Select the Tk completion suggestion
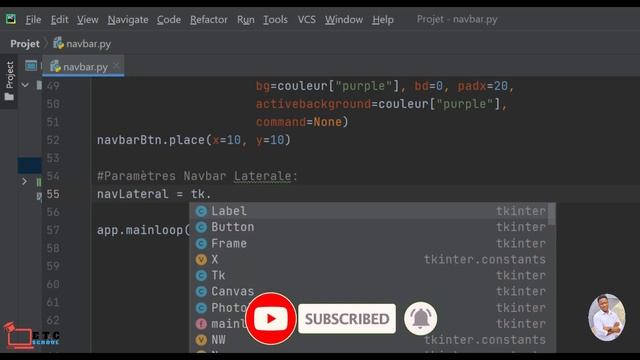This screenshot has height=360, width=640. point(369,275)
